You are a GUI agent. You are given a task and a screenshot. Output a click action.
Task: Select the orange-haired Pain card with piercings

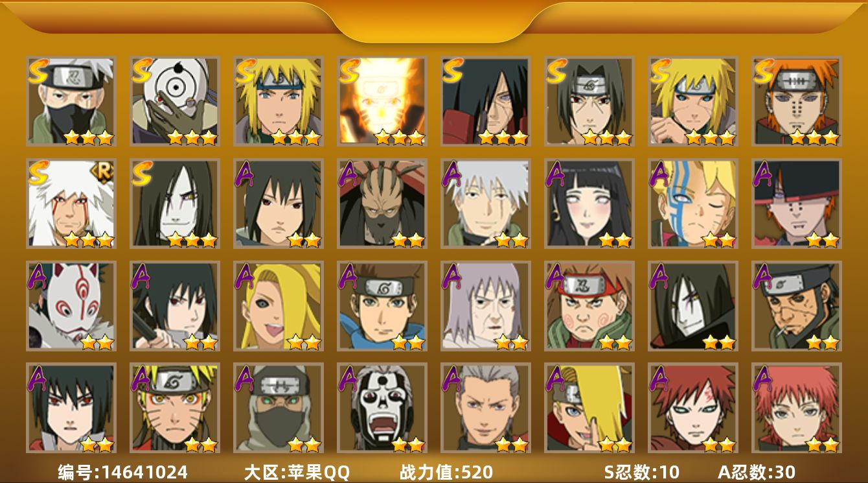[x=797, y=101]
